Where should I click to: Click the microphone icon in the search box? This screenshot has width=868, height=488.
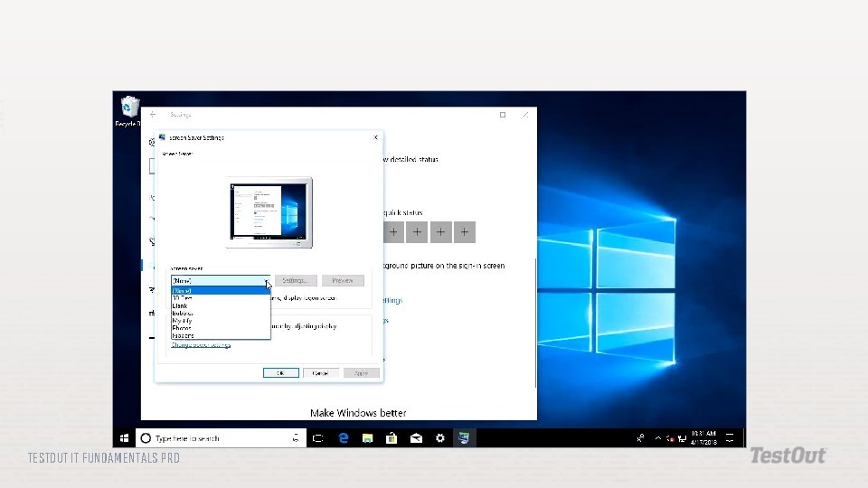tap(296, 438)
